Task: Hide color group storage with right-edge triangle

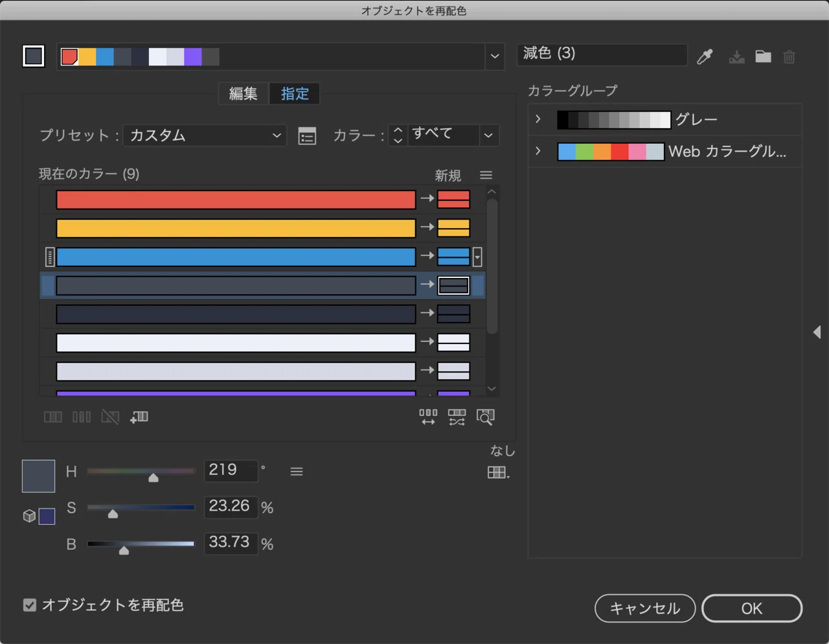Action: (x=817, y=332)
